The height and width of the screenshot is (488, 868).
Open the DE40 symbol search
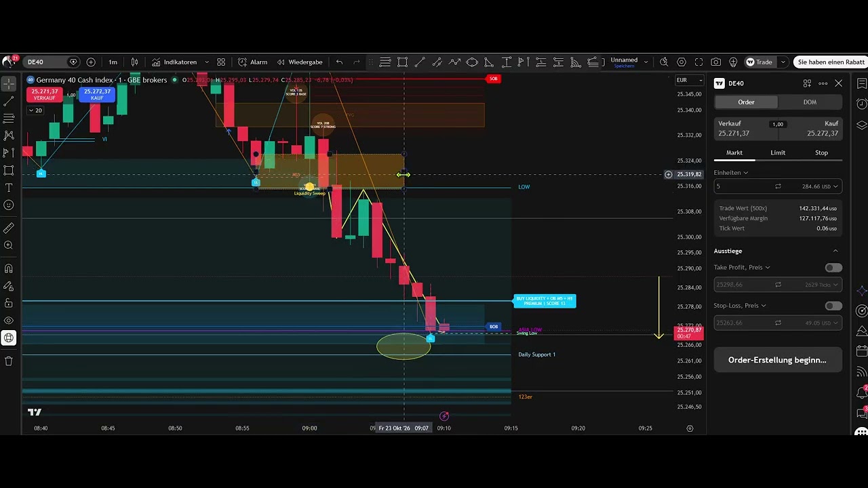pyautogui.click(x=51, y=62)
